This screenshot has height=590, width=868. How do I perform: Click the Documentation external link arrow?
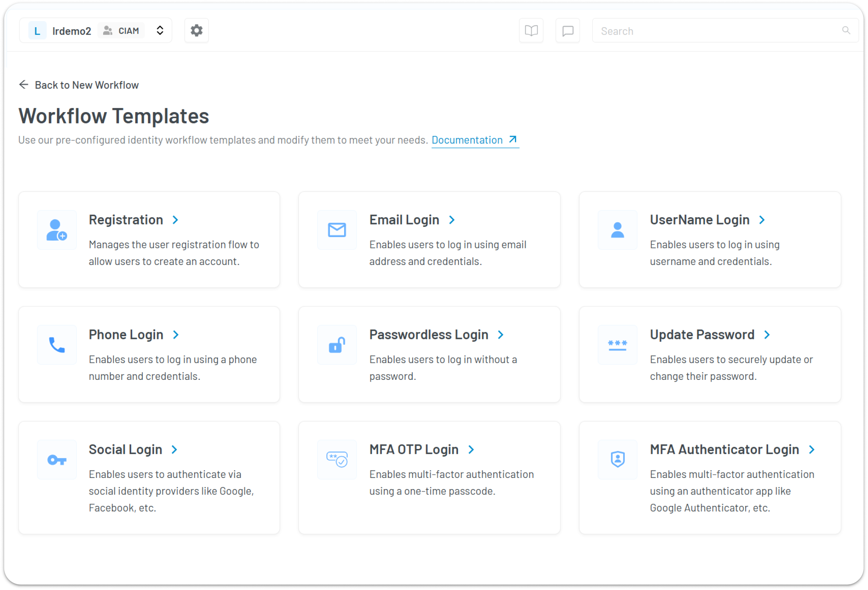coord(513,140)
